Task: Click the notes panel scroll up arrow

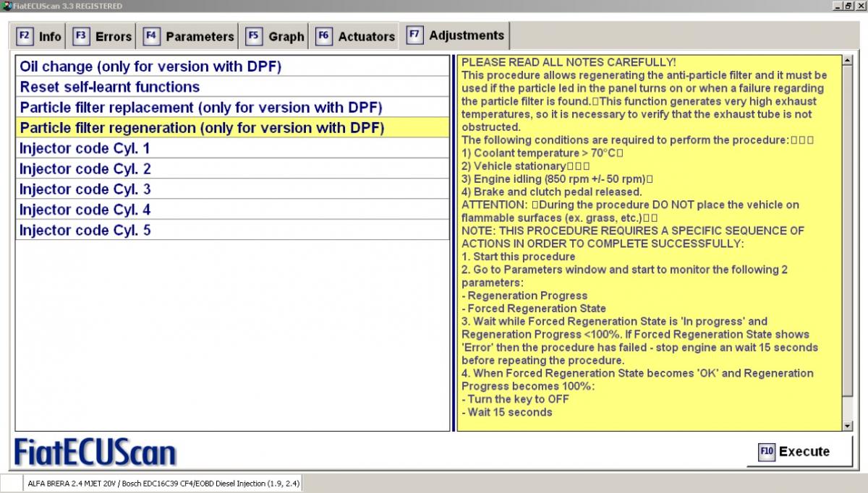Action: [848, 61]
